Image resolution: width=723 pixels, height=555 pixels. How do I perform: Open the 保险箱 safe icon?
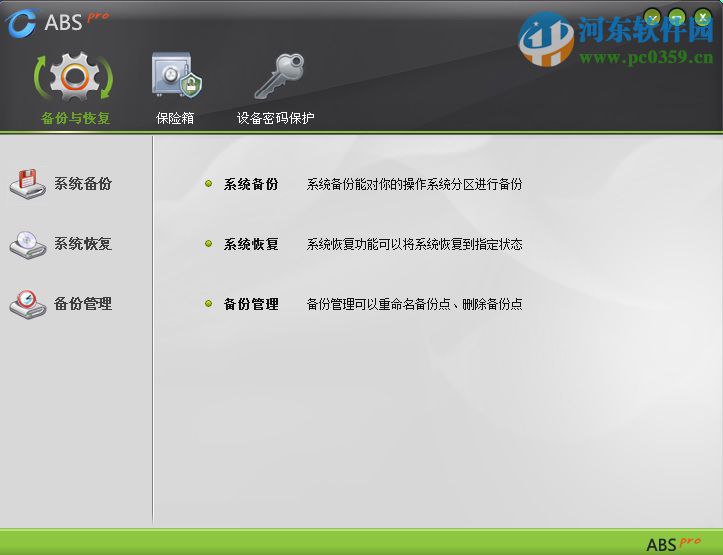(177, 75)
